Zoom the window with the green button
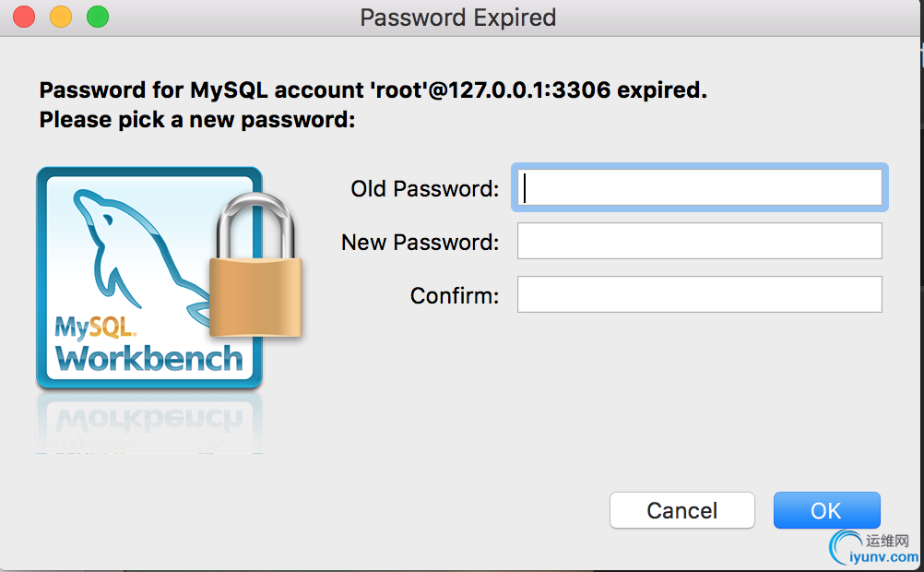 point(98,17)
